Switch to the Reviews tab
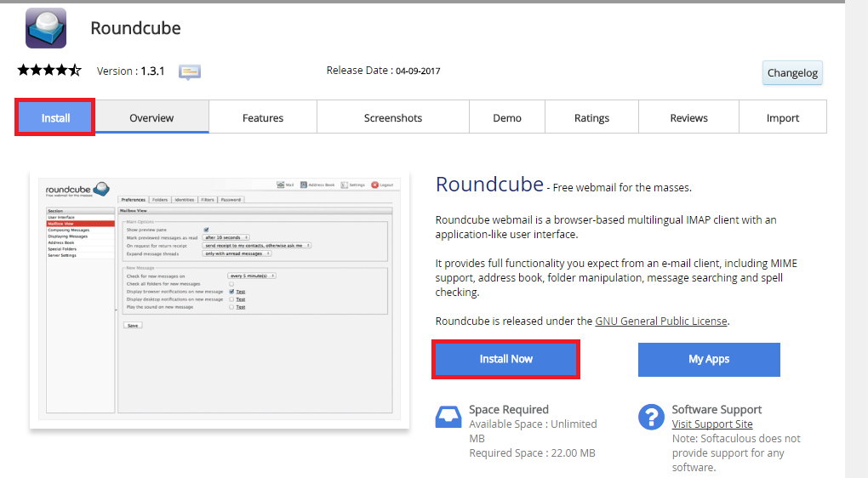This screenshot has width=868, height=478. click(x=688, y=117)
